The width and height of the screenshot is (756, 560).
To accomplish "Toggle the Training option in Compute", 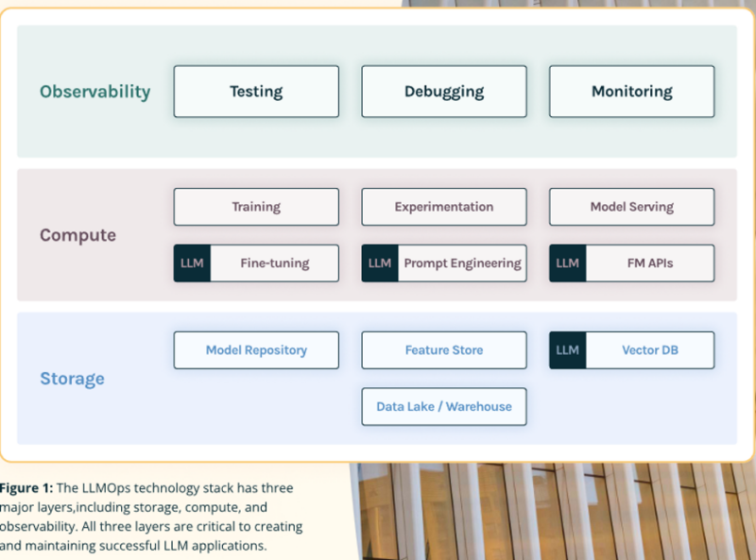I will click(x=255, y=207).
